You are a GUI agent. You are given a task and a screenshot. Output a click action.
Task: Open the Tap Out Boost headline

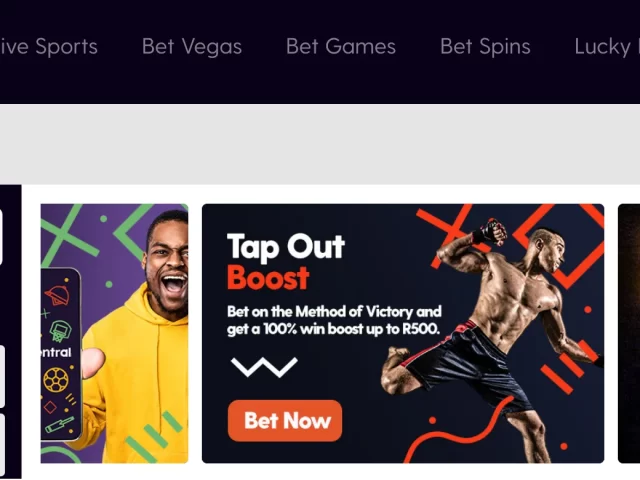(286, 261)
